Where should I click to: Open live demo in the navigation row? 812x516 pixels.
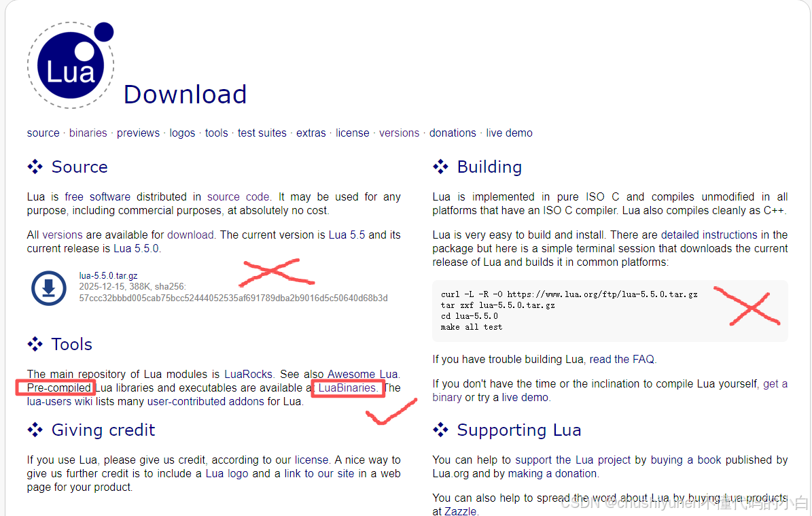click(x=509, y=133)
